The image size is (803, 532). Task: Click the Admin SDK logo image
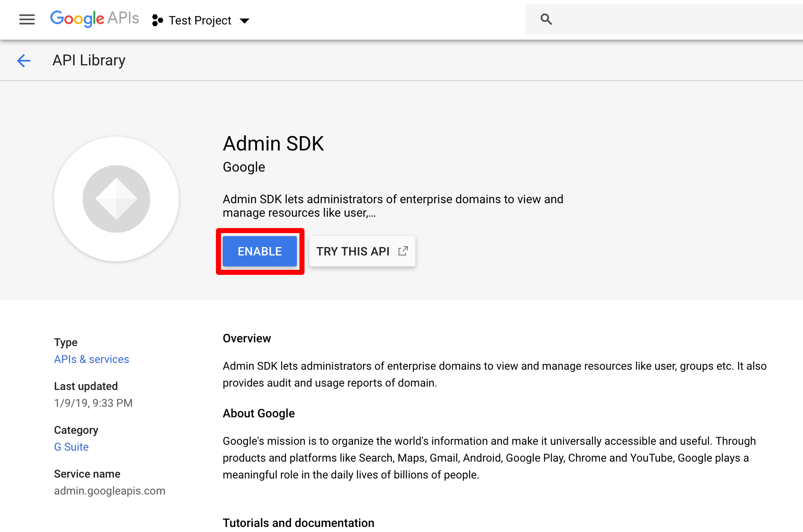pyautogui.click(x=116, y=199)
